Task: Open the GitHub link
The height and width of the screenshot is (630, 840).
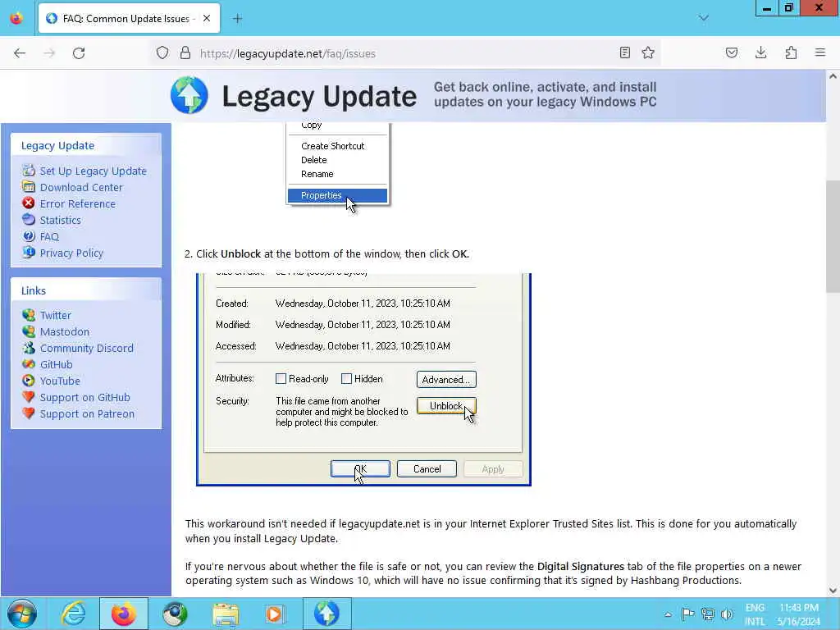Action: click(x=57, y=364)
